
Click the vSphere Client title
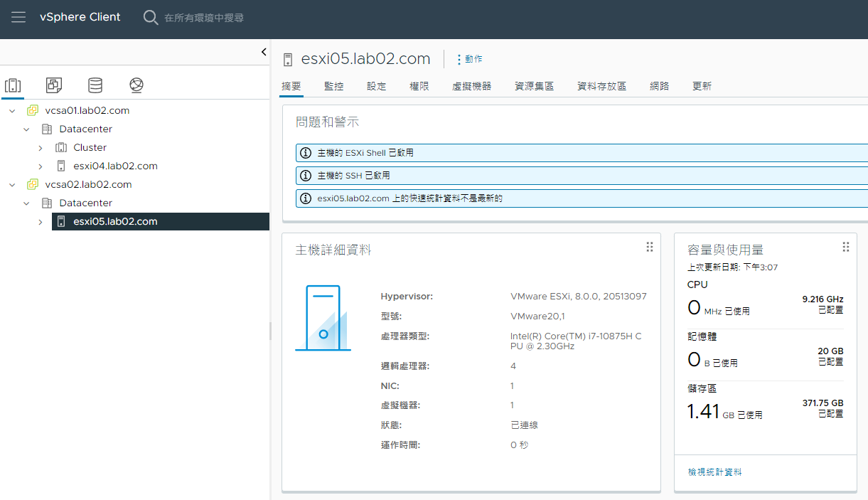[x=80, y=18]
